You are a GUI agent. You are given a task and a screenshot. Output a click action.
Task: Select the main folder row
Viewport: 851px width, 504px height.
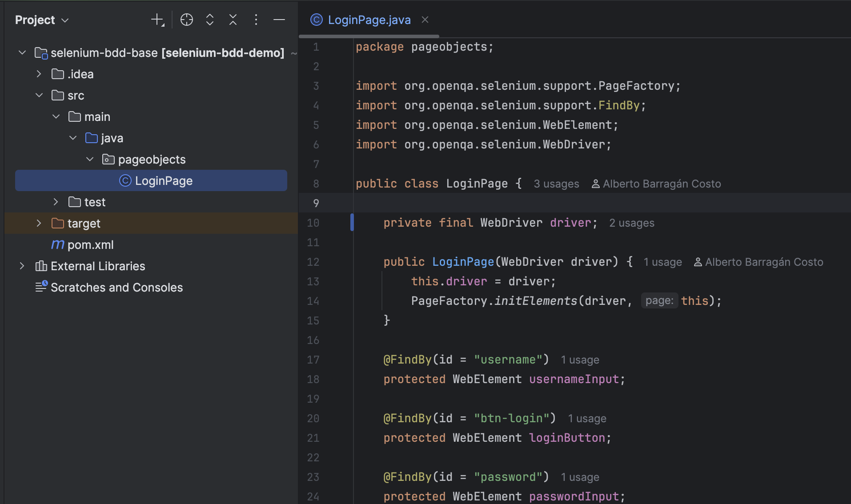click(151, 116)
